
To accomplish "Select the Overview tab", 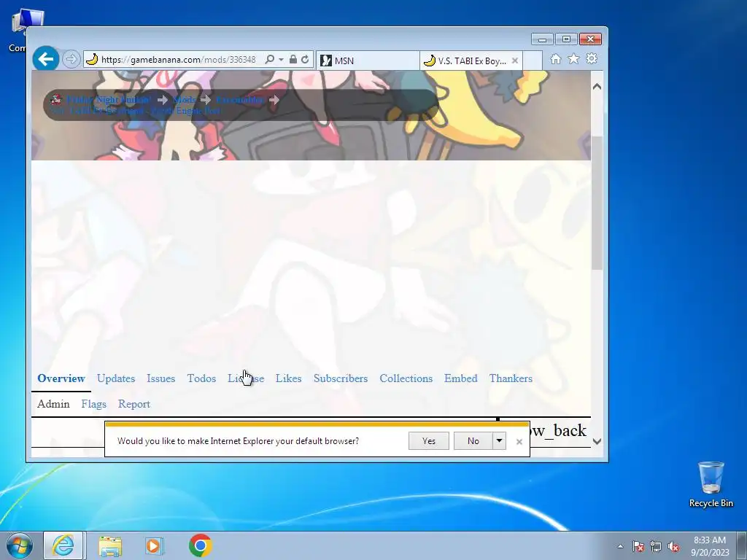I will coord(61,378).
